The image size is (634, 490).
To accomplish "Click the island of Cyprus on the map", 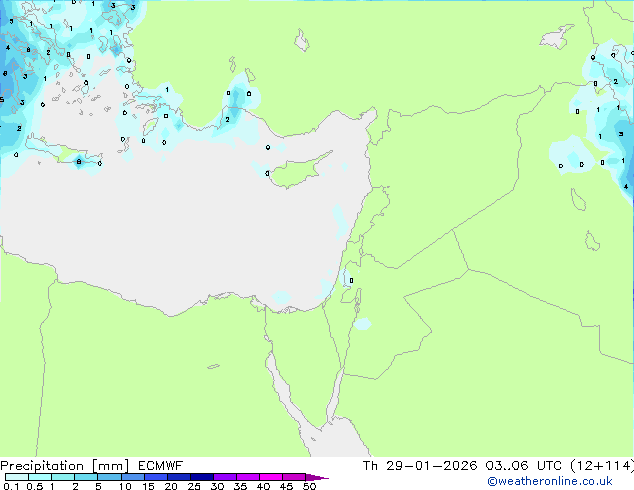I will tap(297, 171).
